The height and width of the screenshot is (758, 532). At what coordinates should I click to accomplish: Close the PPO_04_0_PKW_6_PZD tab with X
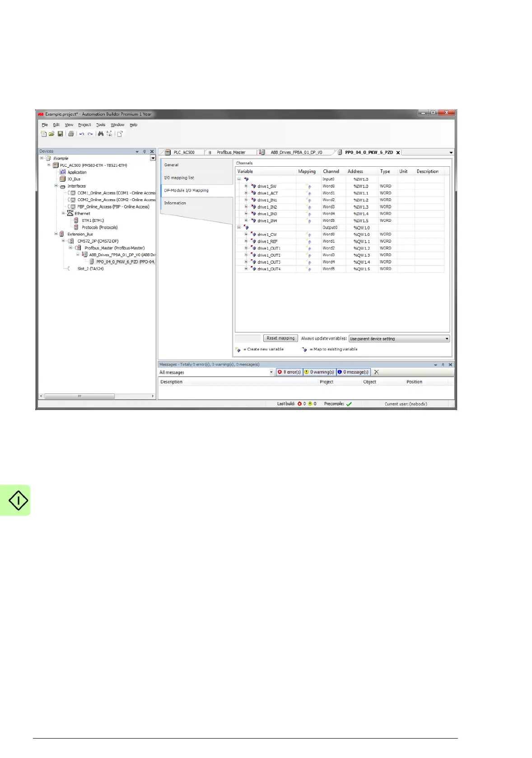(x=398, y=153)
